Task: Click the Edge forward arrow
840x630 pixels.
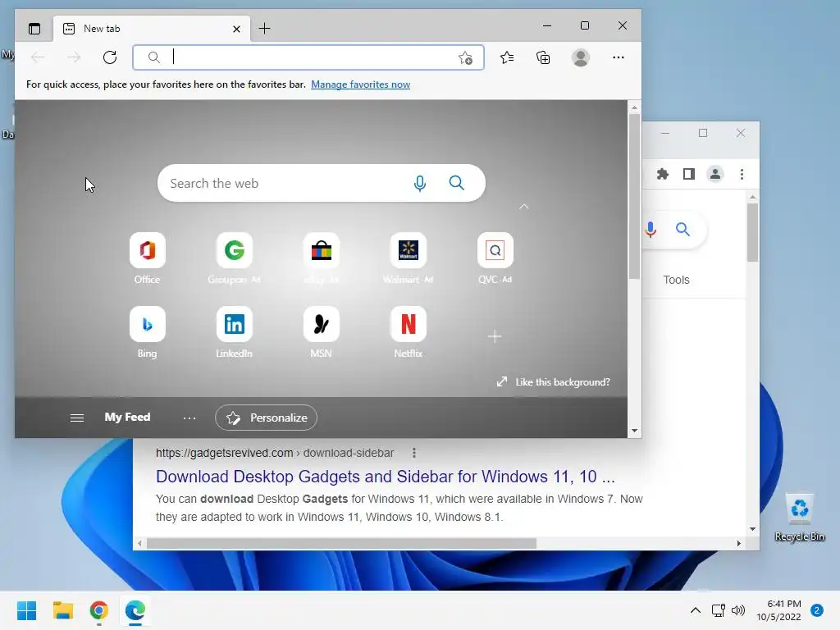Action: click(73, 57)
